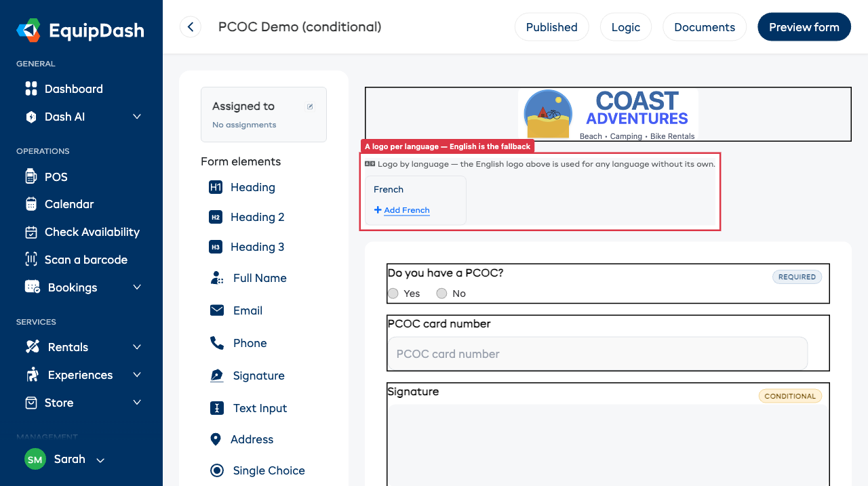The width and height of the screenshot is (868, 486).
Task: Click the Check Availability icon
Action: tap(31, 232)
